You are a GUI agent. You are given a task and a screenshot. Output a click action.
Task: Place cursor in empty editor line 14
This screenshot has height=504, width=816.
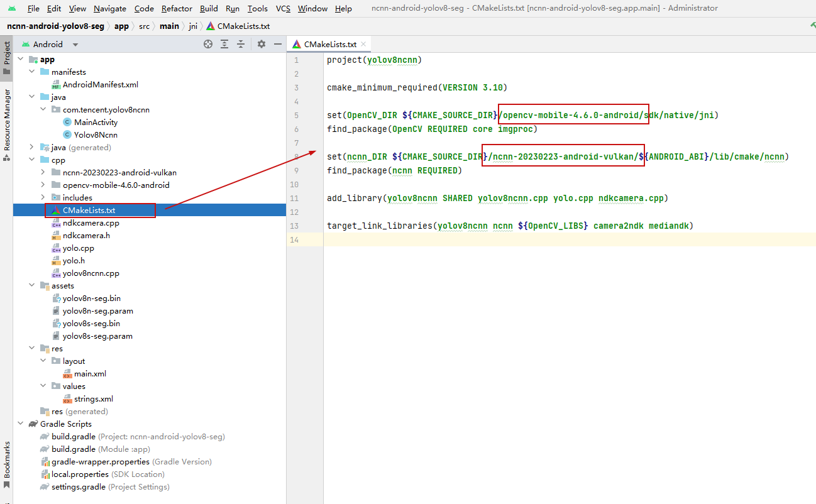(570, 239)
